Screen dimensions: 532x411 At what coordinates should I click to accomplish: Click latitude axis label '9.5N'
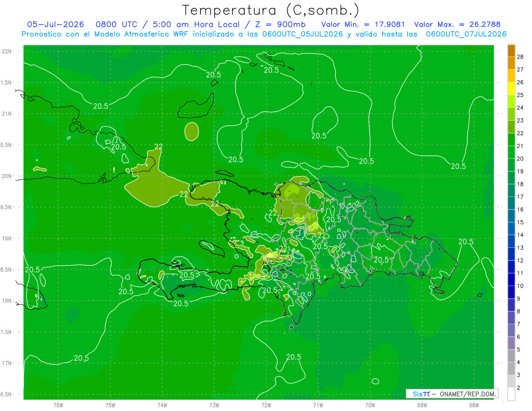[7, 207]
